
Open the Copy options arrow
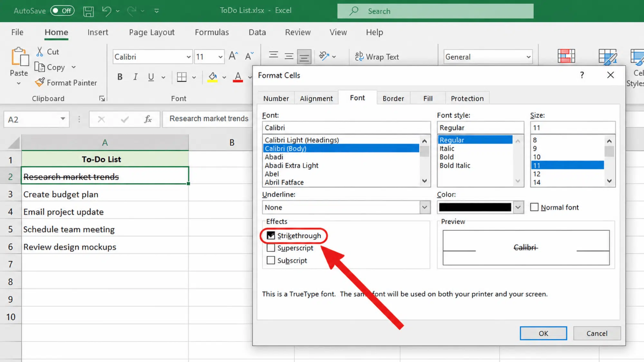(74, 67)
